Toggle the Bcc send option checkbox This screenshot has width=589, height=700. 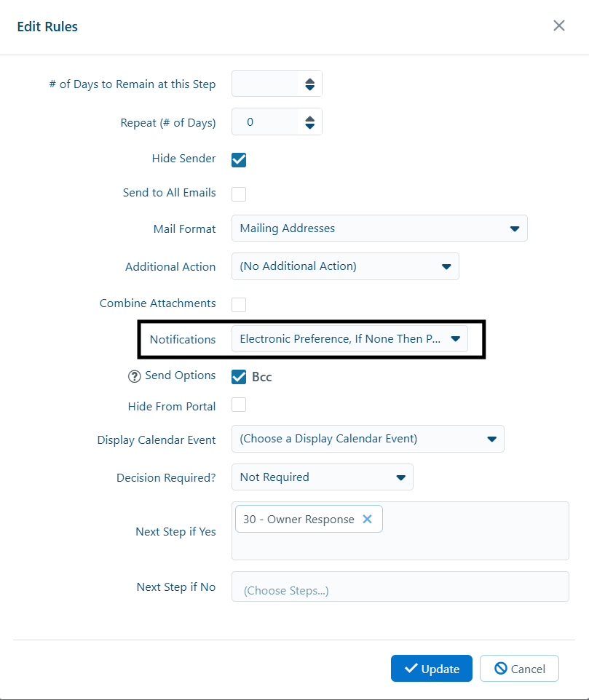239,377
